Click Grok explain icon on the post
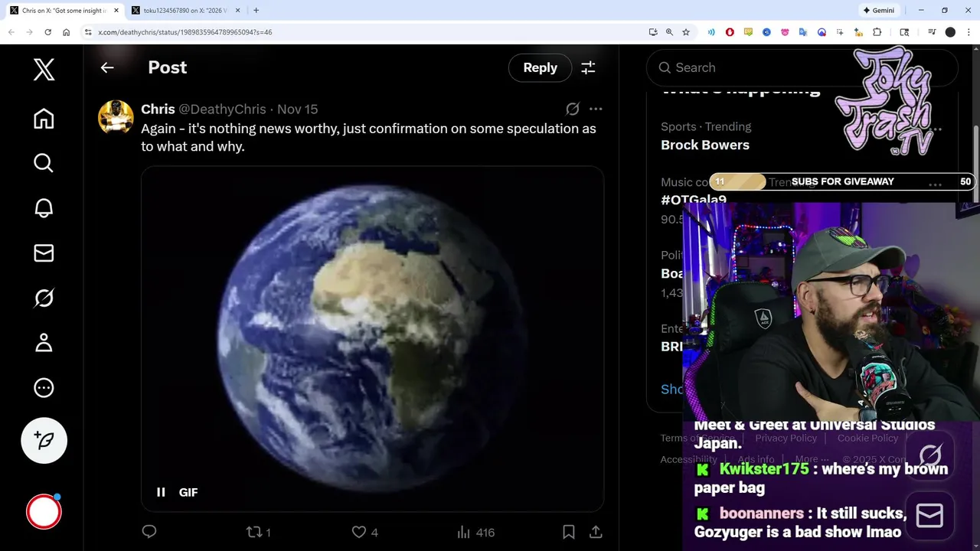The height and width of the screenshot is (551, 980). point(572,109)
